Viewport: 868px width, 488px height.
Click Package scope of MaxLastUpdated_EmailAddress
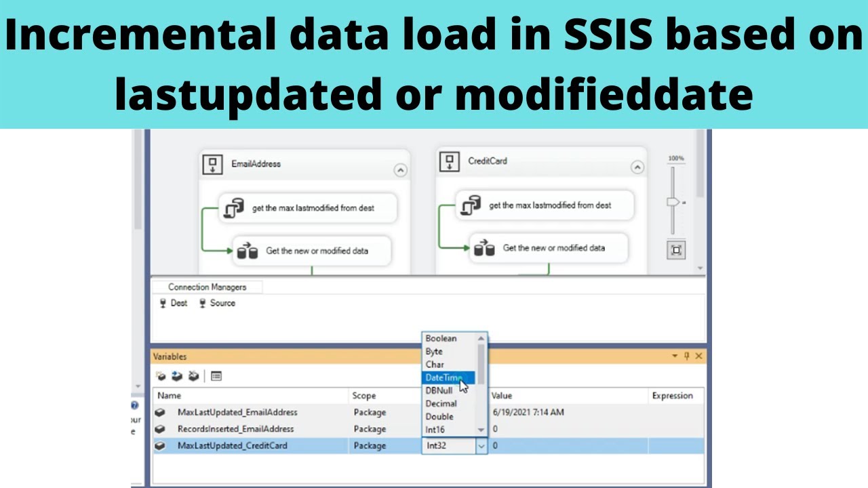click(370, 412)
